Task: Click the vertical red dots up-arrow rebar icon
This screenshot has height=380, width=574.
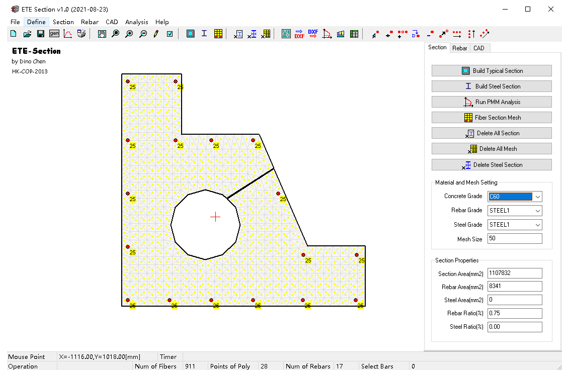Action: pyautogui.click(x=472, y=34)
